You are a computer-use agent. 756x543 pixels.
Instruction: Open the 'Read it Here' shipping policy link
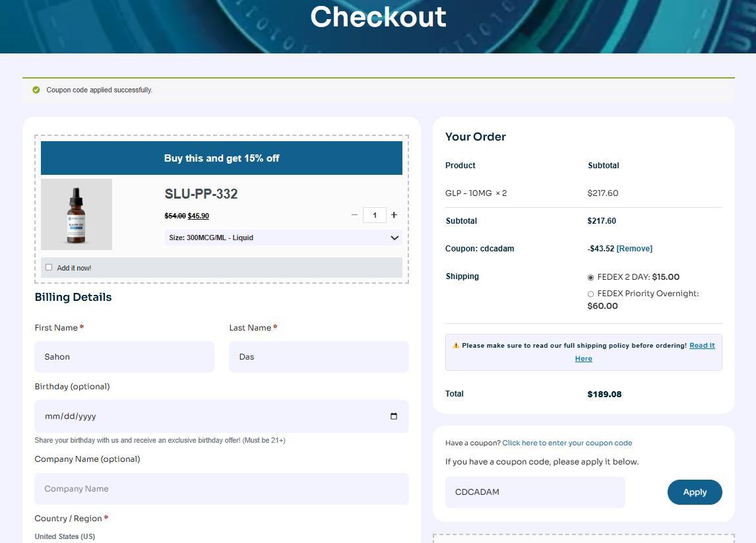coord(701,346)
